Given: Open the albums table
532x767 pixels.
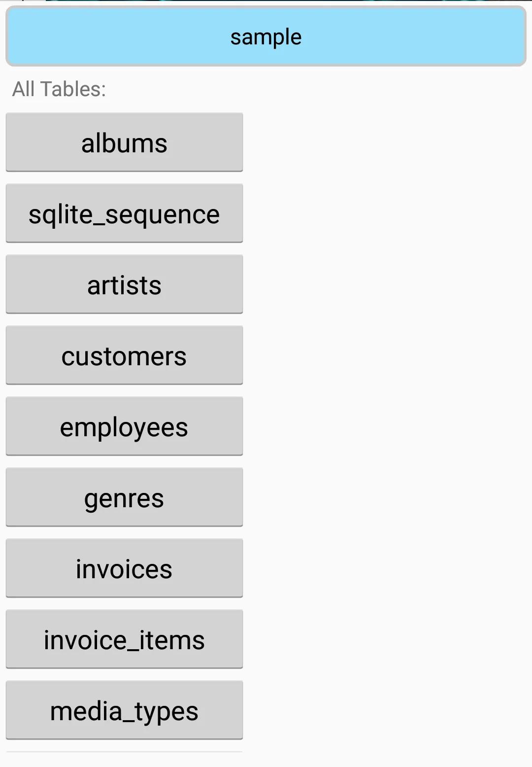Looking at the screenshot, I should [x=124, y=142].
